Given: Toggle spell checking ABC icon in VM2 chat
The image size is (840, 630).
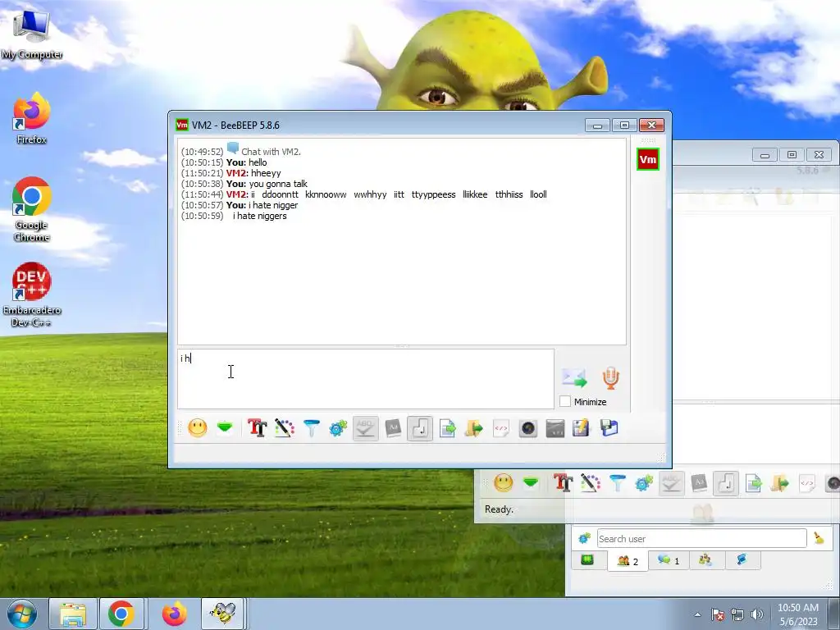Looking at the screenshot, I should (x=365, y=428).
